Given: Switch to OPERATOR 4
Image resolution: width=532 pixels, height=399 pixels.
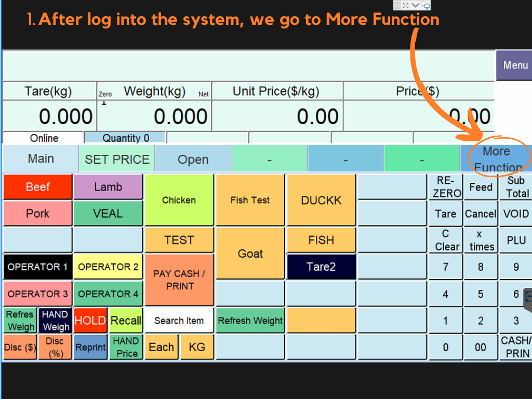Looking at the screenshot, I should tap(108, 294).
